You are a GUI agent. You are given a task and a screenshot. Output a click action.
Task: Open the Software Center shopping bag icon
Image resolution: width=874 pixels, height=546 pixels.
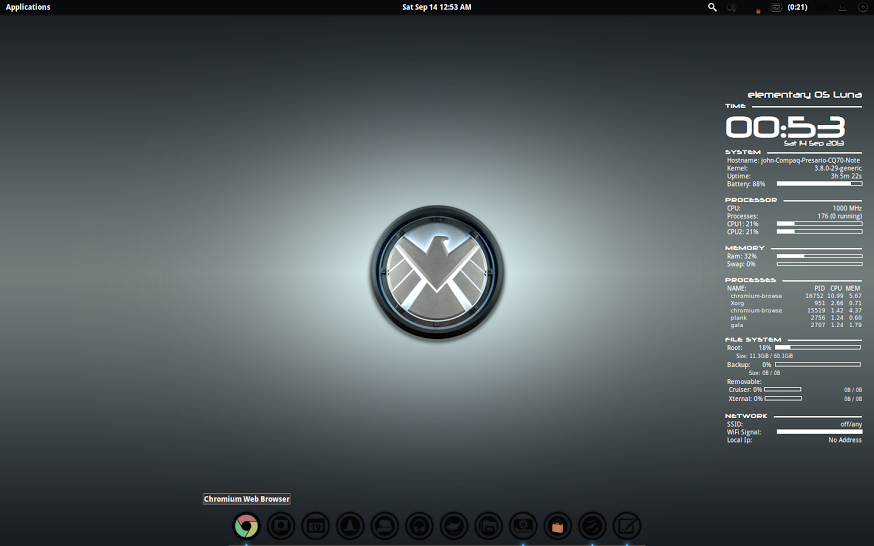[557, 525]
